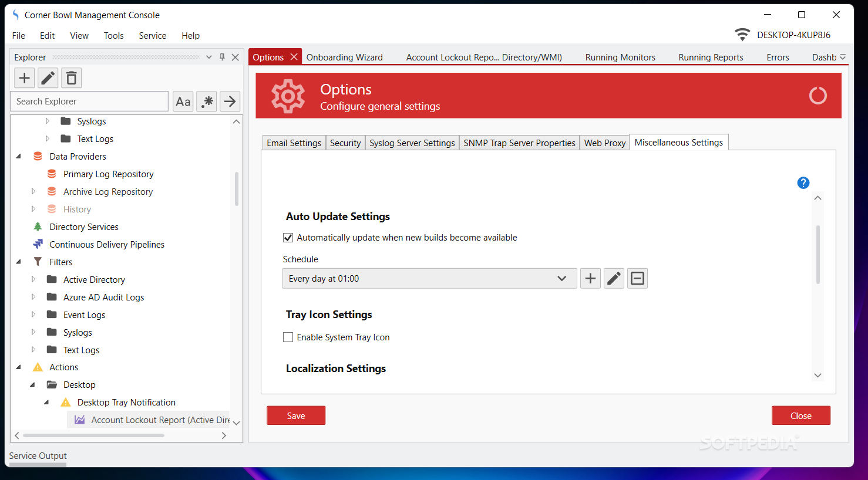Click the blue help question icon
868x480 pixels.
pos(803,183)
